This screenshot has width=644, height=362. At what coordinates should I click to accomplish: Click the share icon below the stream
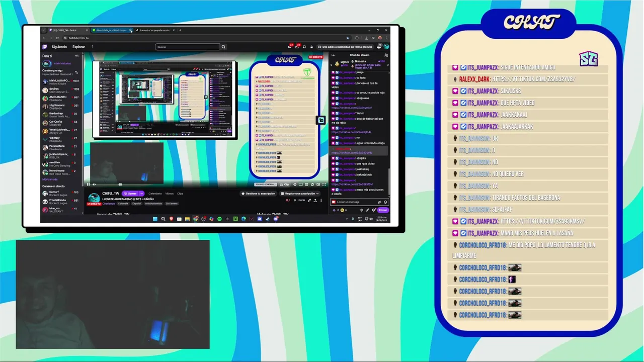315,200
